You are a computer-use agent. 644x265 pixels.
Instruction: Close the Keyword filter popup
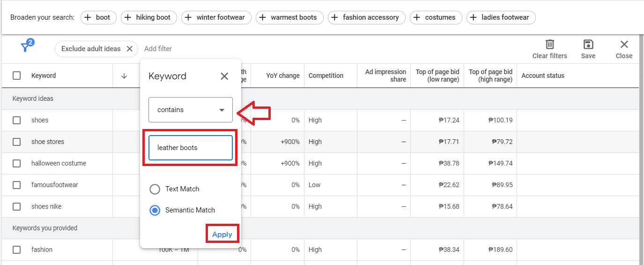point(224,76)
